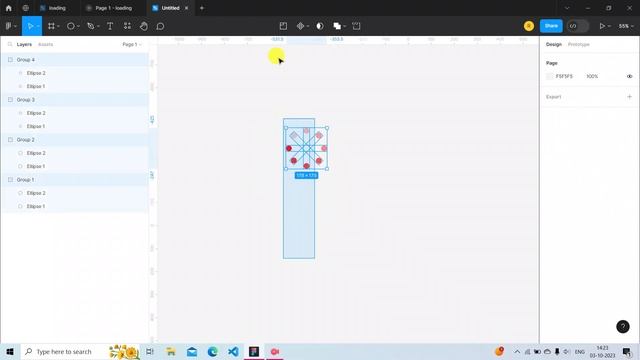Open Task View in the taskbar

tap(150, 351)
